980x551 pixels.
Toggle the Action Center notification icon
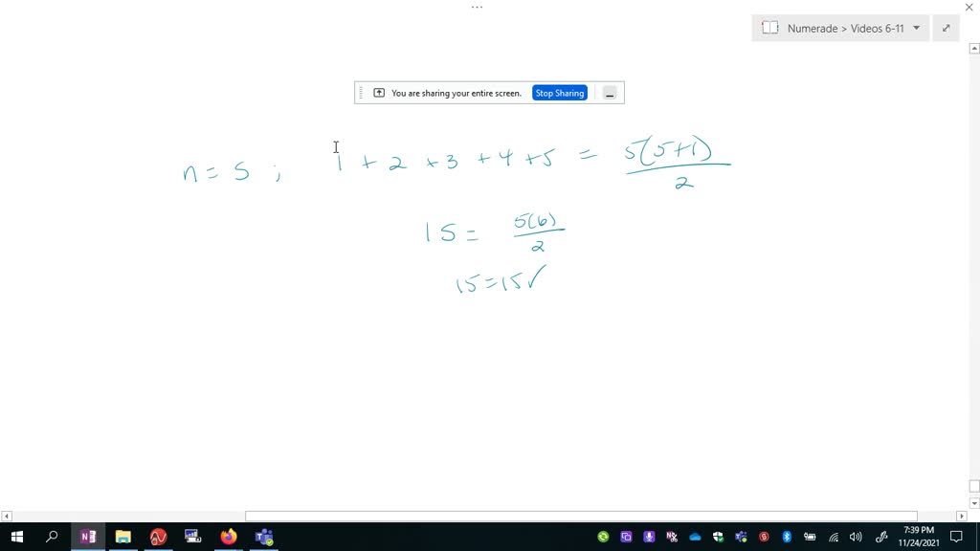(956, 537)
